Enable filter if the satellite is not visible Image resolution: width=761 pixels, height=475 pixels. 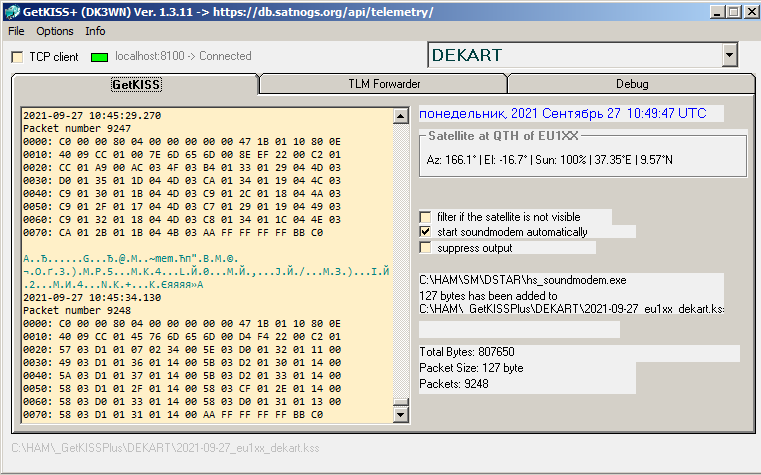coord(425,217)
